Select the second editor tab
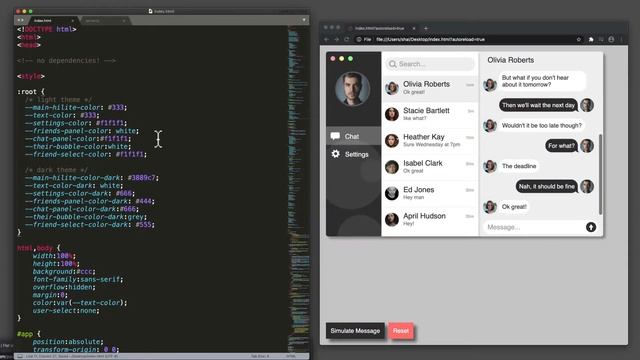The image size is (640, 360). pyautogui.click(x=104, y=20)
